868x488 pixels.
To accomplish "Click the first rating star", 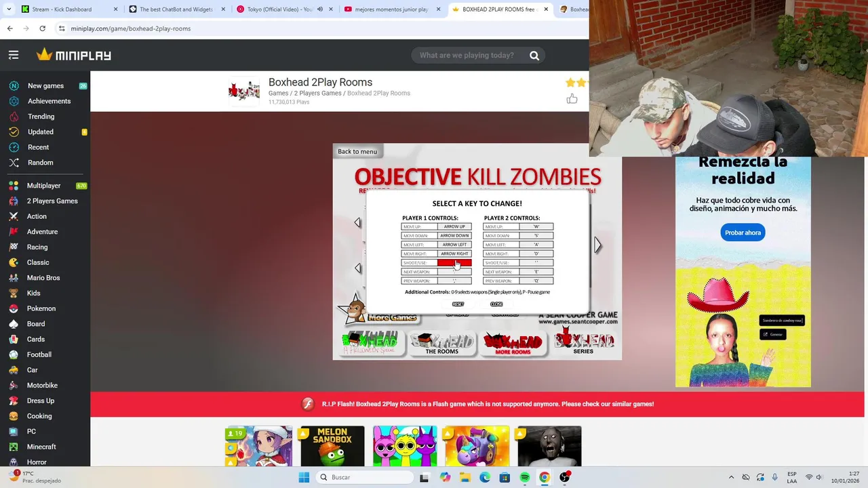I will pos(570,83).
